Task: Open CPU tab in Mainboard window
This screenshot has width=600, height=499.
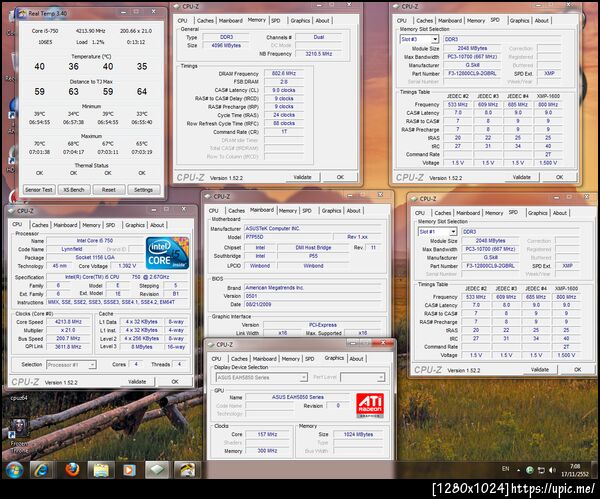Action: tap(214, 211)
